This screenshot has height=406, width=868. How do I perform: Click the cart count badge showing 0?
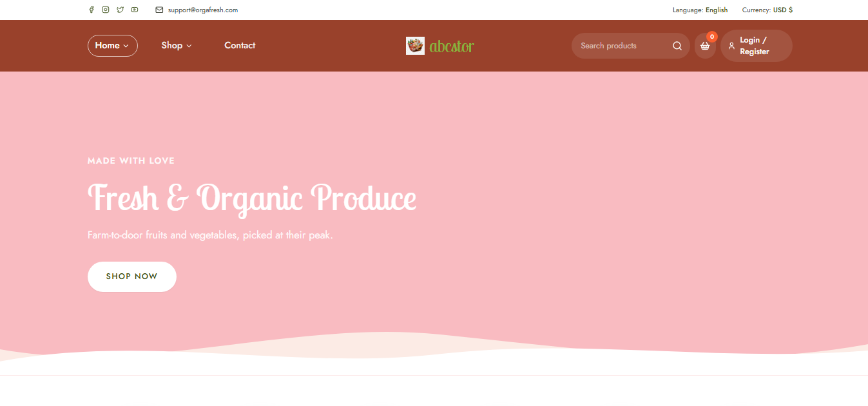tap(712, 37)
